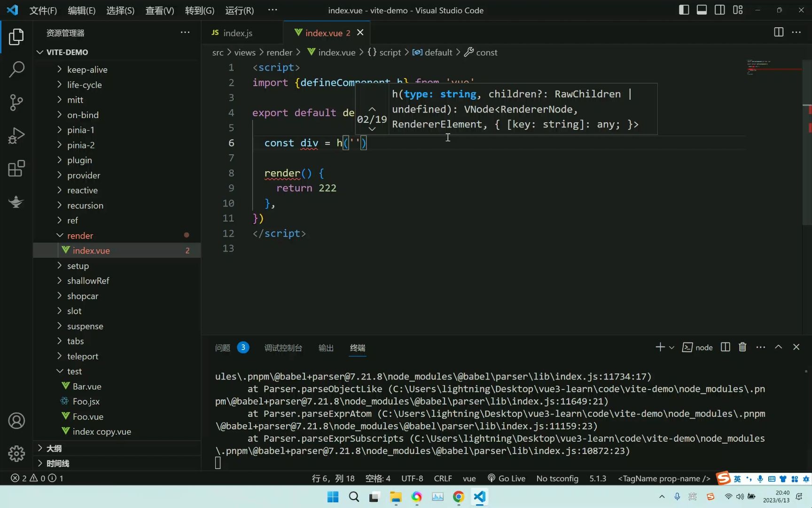Toggle secondary sidebar layout icon
The image size is (812, 508).
(719, 10)
